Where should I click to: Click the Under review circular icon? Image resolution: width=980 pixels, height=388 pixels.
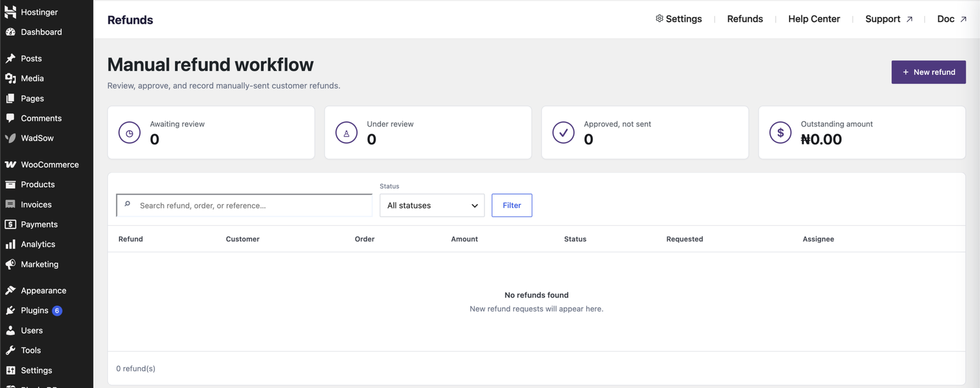pyautogui.click(x=346, y=133)
